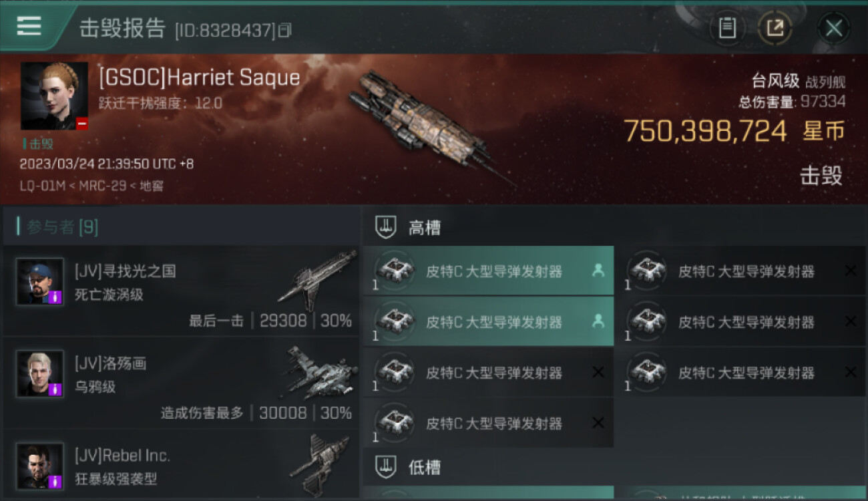
Task: Open the hamburger menu at top left
Action: pos(29,27)
